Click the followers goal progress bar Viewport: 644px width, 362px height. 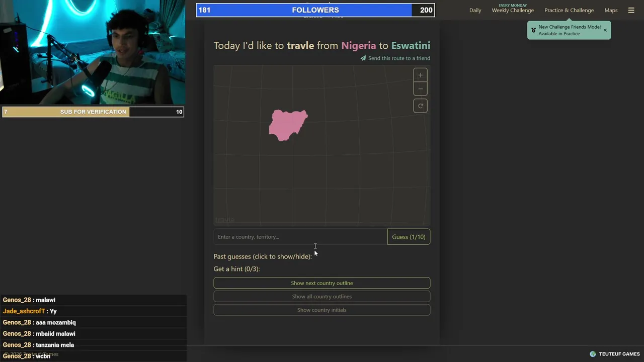point(315,10)
